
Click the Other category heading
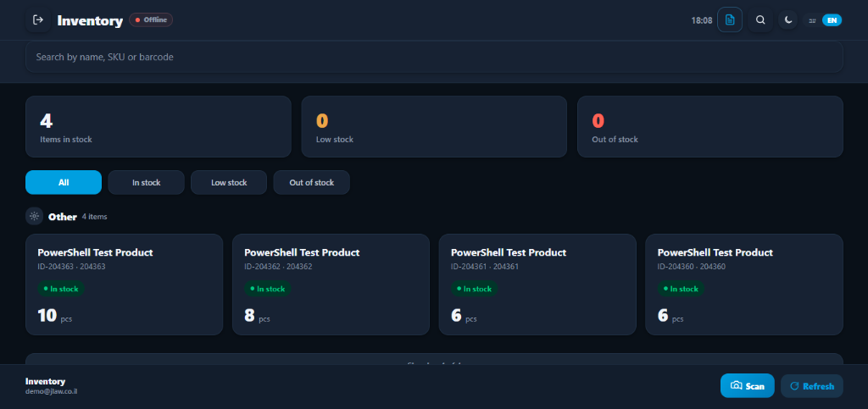[x=62, y=217]
